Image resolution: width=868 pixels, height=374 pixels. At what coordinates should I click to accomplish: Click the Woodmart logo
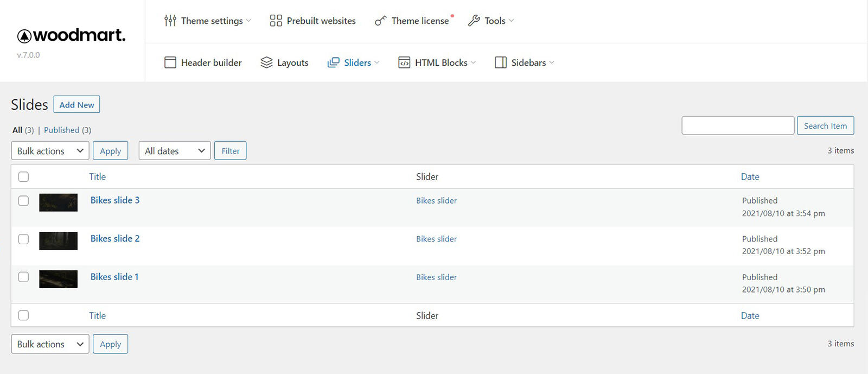(x=71, y=36)
